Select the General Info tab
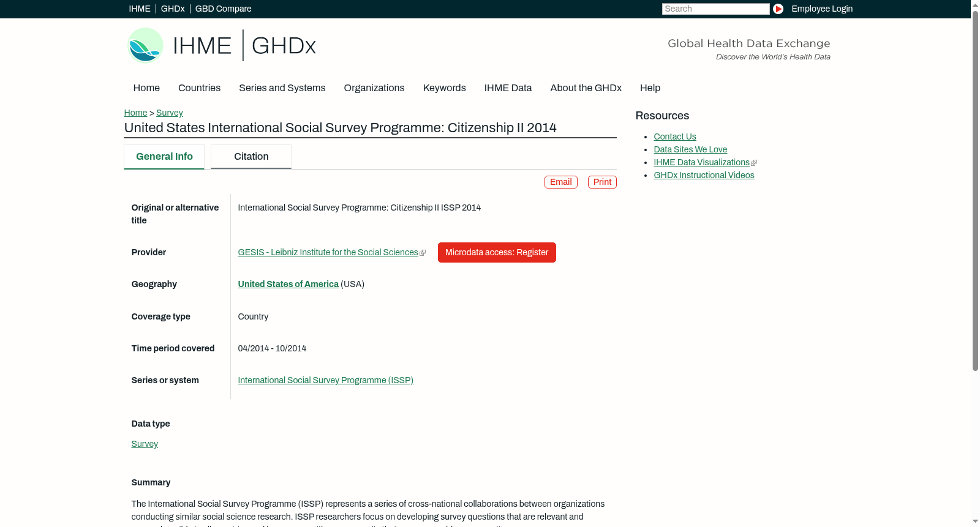980x527 pixels. point(164,157)
